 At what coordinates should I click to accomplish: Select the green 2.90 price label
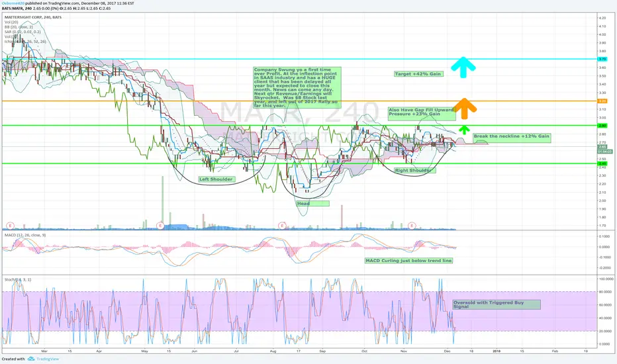tap(602, 126)
